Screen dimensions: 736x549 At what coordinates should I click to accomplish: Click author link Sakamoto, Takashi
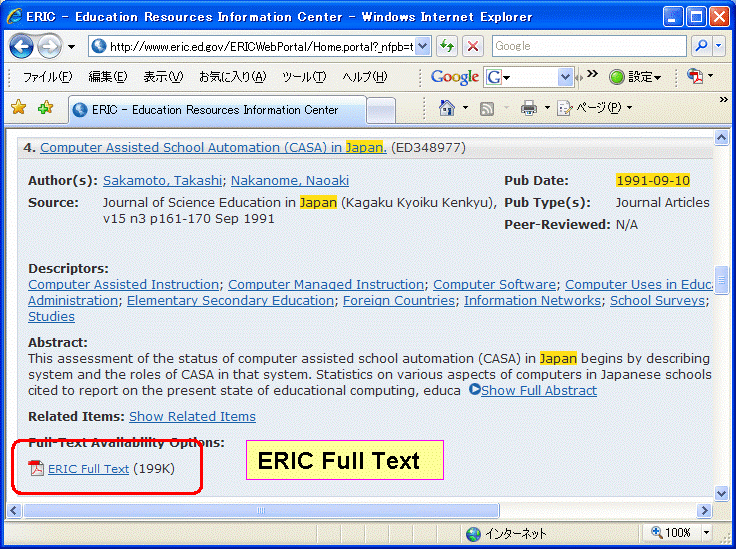(x=162, y=181)
